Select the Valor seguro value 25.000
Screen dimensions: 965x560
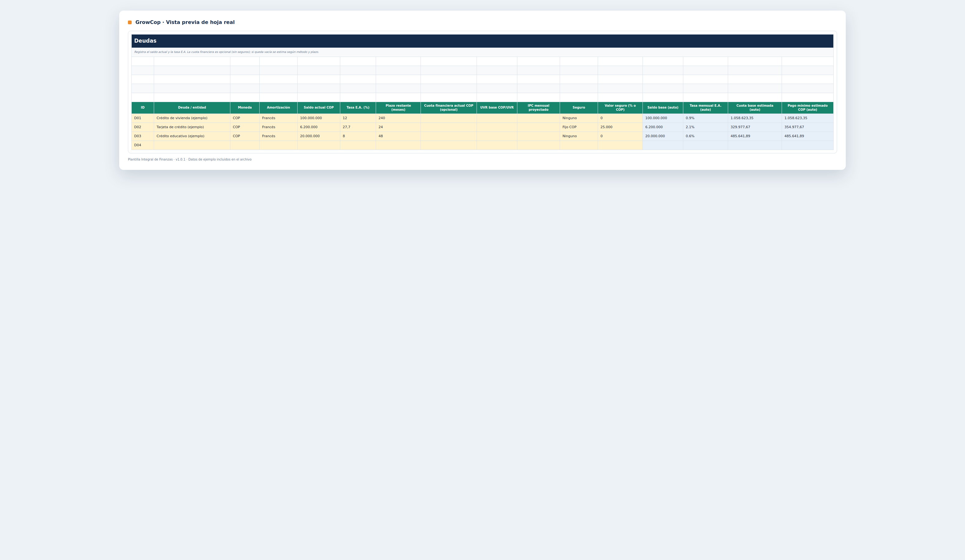pyautogui.click(x=620, y=127)
